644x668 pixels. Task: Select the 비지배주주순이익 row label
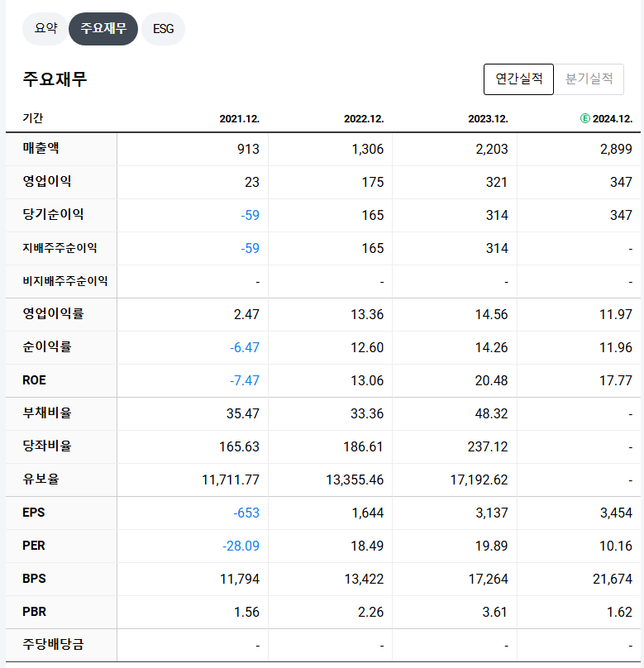tap(65, 281)
